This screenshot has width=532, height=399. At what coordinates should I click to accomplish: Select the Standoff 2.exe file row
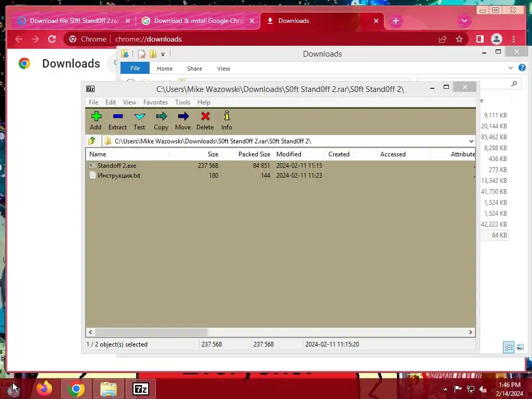pos(280,166)
